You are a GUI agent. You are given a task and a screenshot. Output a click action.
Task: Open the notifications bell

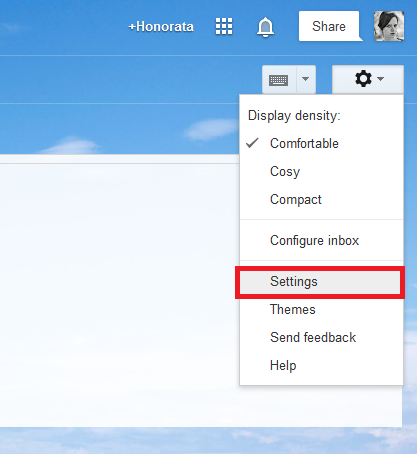[265, 27]
